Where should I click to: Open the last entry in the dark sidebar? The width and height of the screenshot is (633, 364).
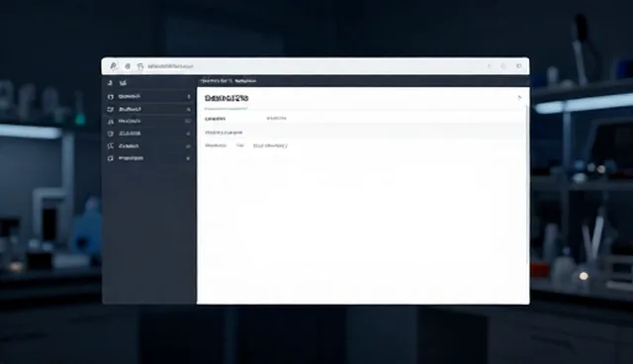point(148,158)
